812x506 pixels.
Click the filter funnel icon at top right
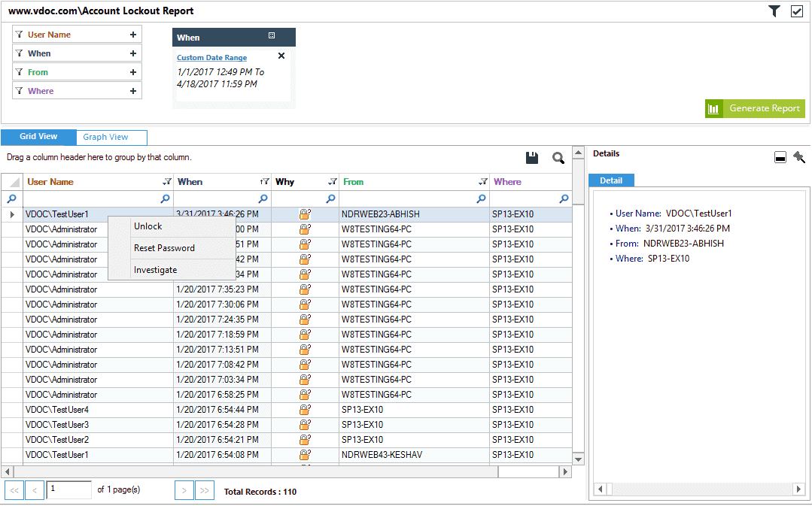click(x=774, y=11)
